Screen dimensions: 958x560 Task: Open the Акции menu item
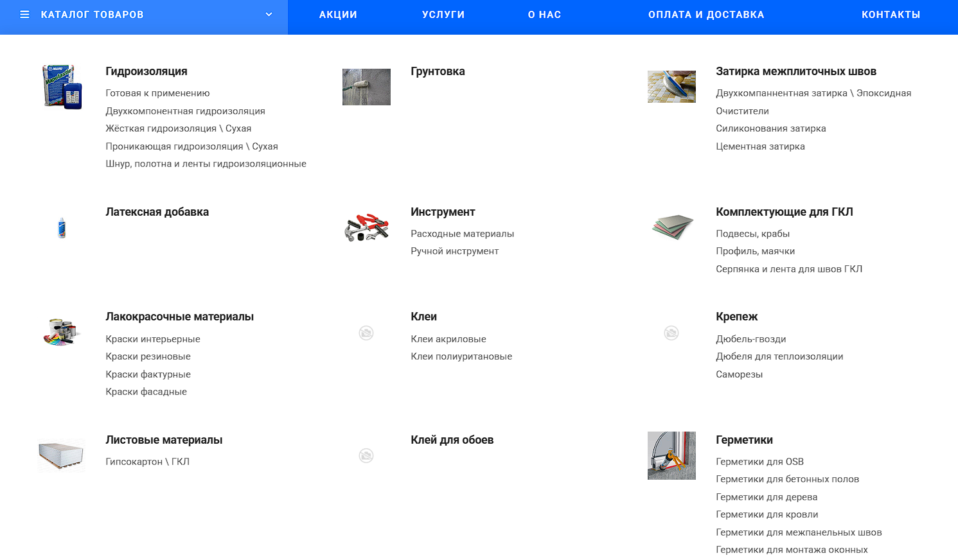[338, 15]
